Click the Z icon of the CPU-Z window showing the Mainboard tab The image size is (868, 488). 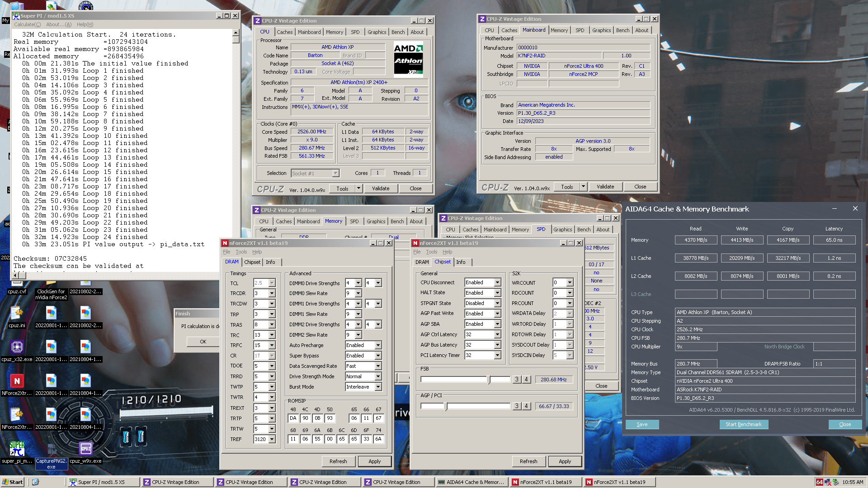pyautogui.click(x=482, y=19)
